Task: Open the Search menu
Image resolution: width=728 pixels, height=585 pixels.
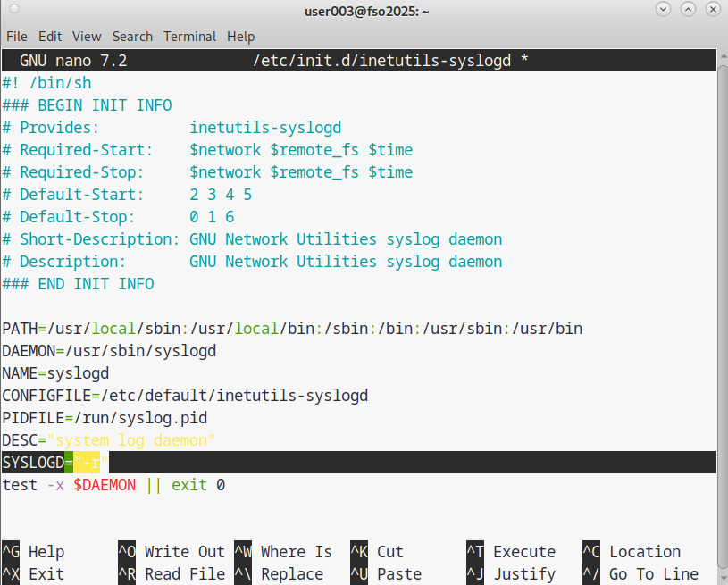Action: [x=132, y=37]
